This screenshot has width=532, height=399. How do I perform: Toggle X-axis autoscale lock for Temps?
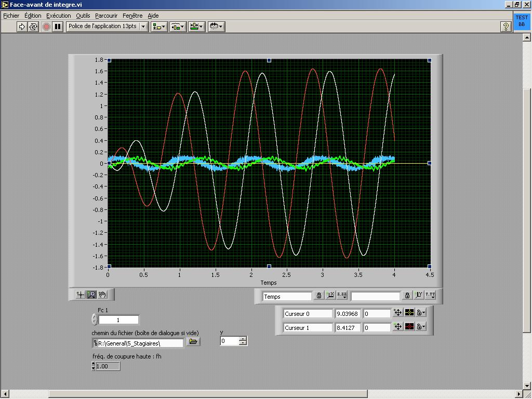pos(318,296)
